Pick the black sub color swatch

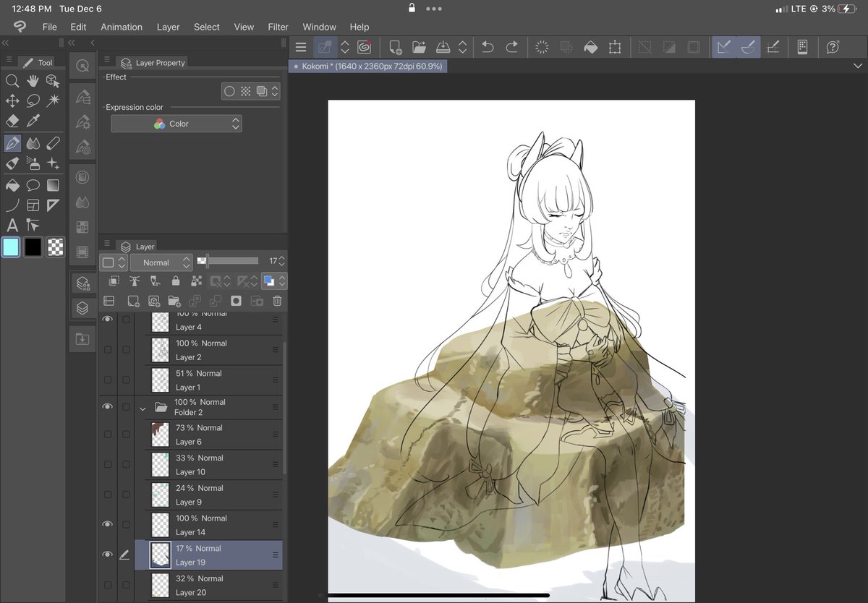click(33, 247)
